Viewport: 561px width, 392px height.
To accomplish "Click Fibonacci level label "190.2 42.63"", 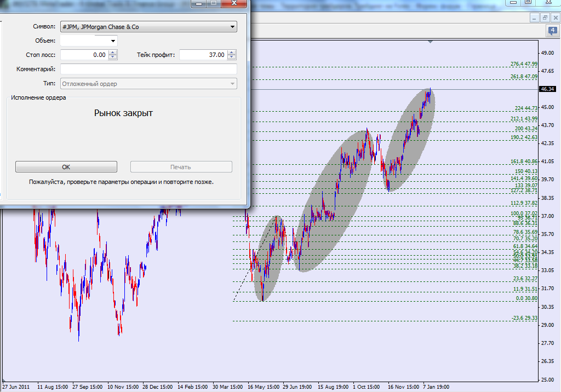I will (x=524, y=137).
